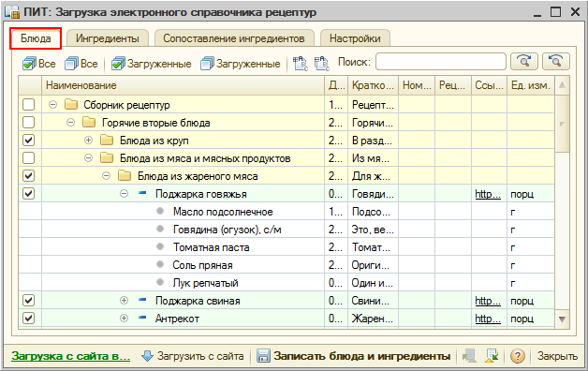Click the Горячие вторые блюда folder icon
The height and width of the screenshot is (371, 588).
(x=89, y=123)
